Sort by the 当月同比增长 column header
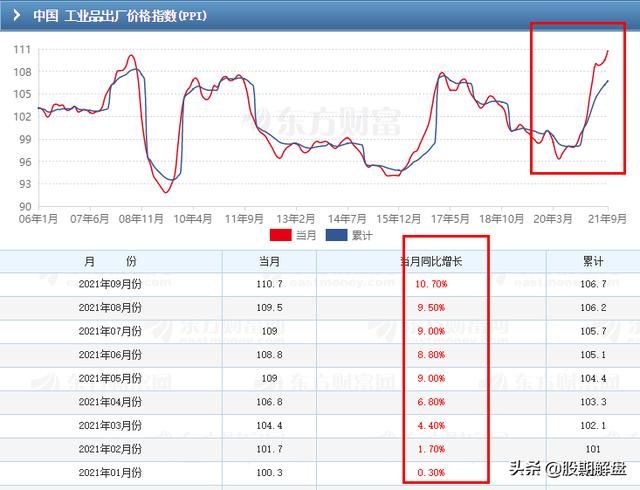Viewport: 640px width, 490px height. point(431,260)
